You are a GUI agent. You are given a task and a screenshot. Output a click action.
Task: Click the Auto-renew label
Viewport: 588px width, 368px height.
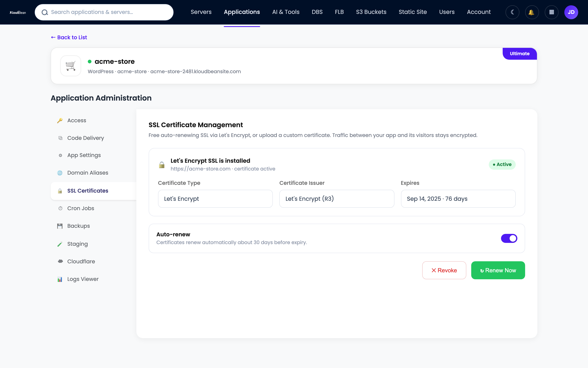[173, 234]
